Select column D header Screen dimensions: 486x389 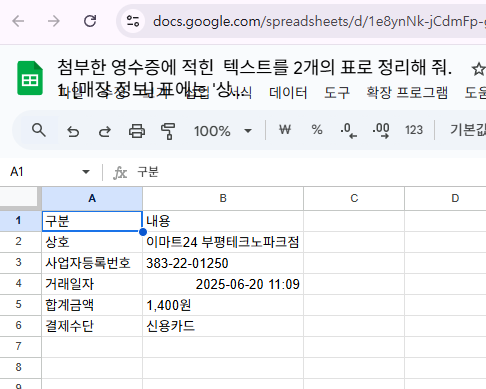[445, 198]
